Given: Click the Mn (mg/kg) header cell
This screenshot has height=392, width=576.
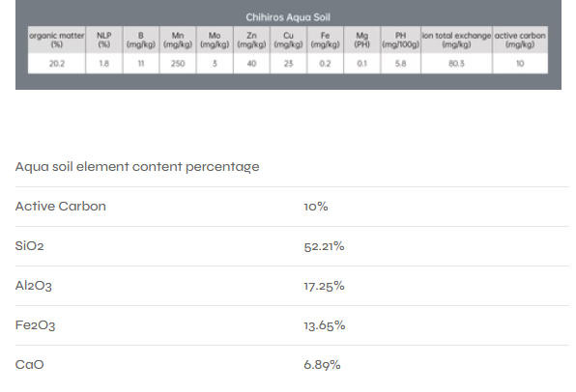Looking at the screenshot, I should tap(178, 40).
